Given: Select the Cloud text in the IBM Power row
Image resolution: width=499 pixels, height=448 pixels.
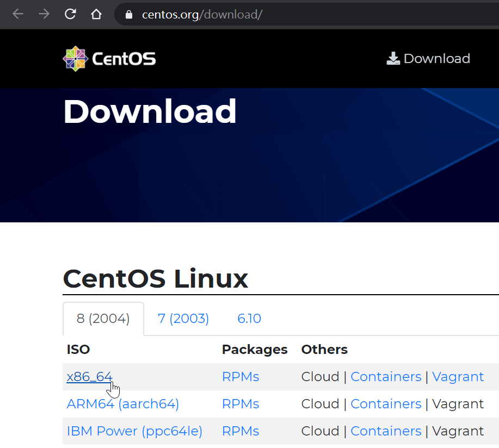Looking at the screenshot, I should coord(320,431).
